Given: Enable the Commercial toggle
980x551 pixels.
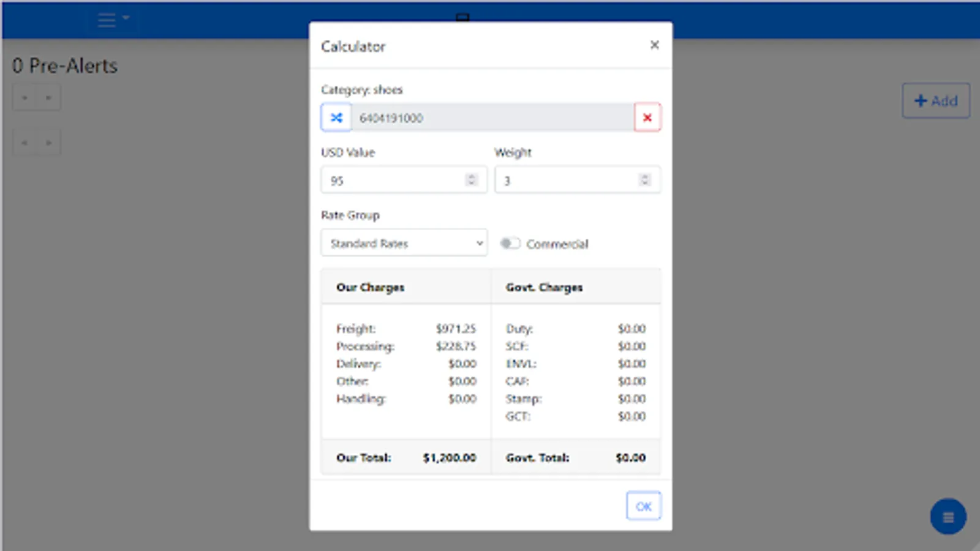Looking at the screenshot, I should click(x=510, y=243).
